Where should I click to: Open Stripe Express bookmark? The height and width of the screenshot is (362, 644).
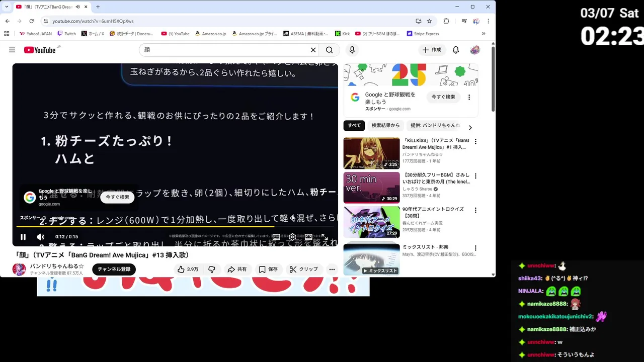tap(423, 34)
